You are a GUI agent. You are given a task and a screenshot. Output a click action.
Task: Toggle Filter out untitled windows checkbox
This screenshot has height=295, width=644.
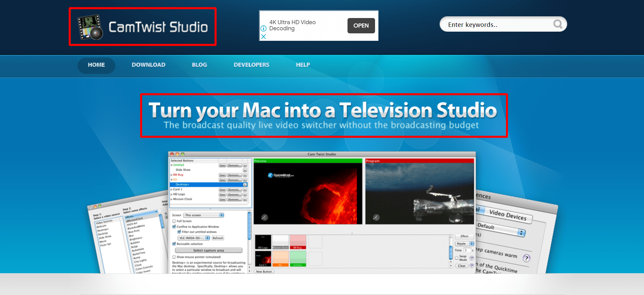coord(179,232)
